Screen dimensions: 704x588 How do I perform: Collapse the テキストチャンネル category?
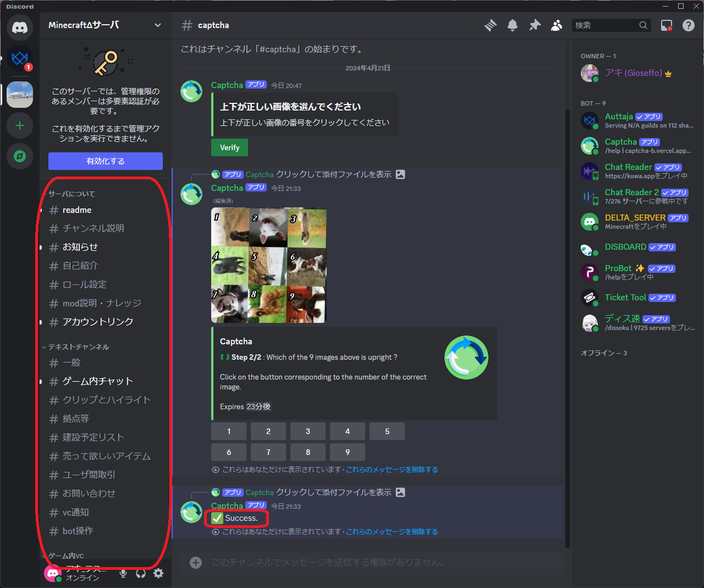click(x=78, y=347)
